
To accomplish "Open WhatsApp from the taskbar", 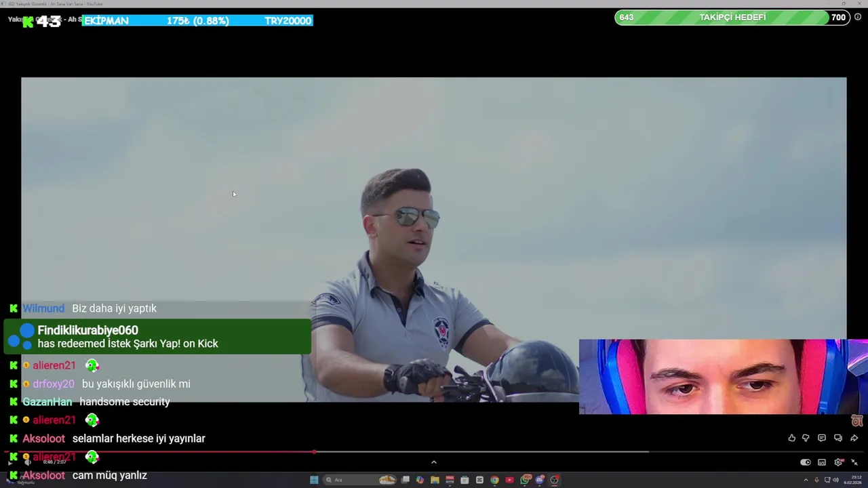I will [x=525, y=480].
